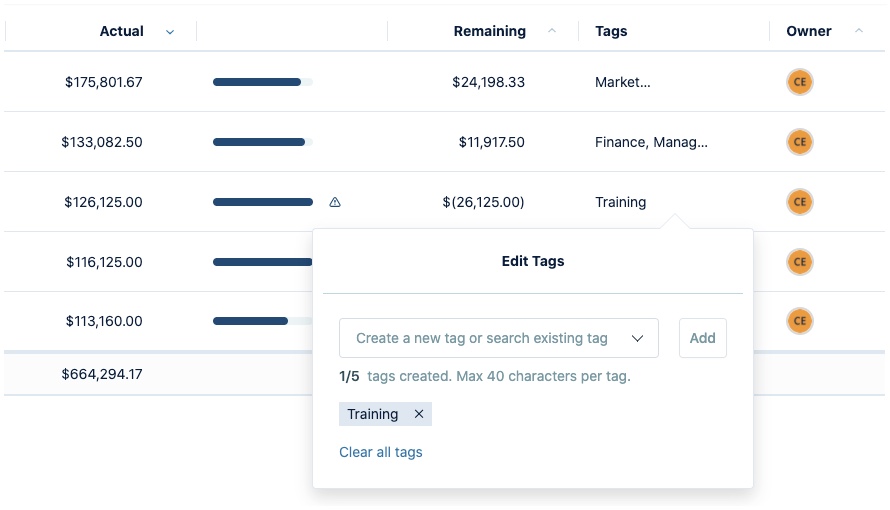Click owner avatar in the $126,125.00 row
This screenshot has width=890, height=510.
point(799,202)
